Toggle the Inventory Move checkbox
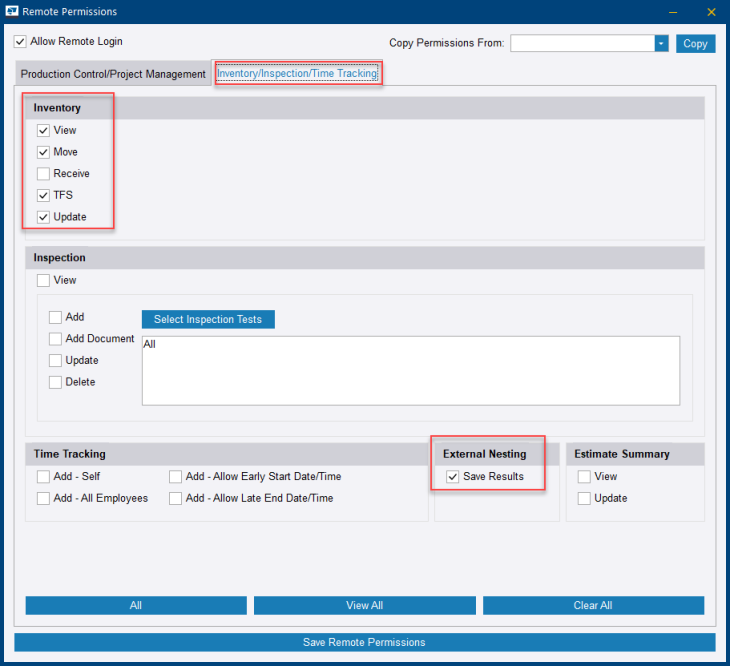The height and width of the screenshot is (666, 730). 43,152
